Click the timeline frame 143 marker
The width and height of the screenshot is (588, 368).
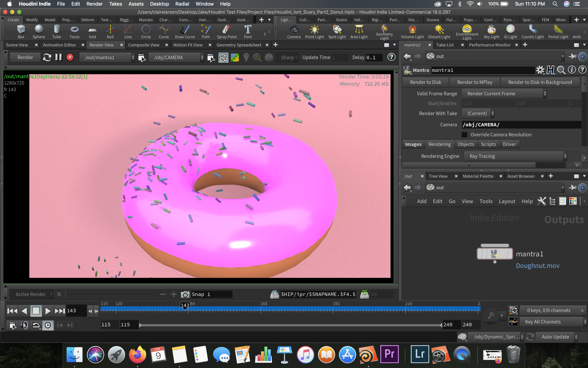[x=185, y=305]
